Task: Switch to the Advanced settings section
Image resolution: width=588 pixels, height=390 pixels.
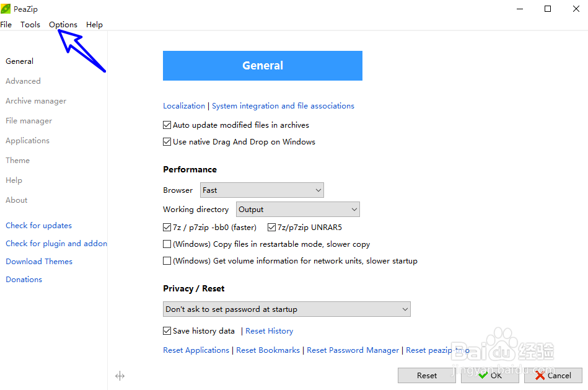Action: 24,81
